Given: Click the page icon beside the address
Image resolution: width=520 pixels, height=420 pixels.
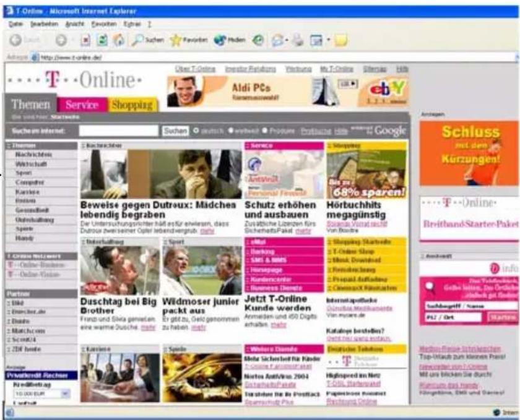Looking at the screenshot, I should point(35,58).
